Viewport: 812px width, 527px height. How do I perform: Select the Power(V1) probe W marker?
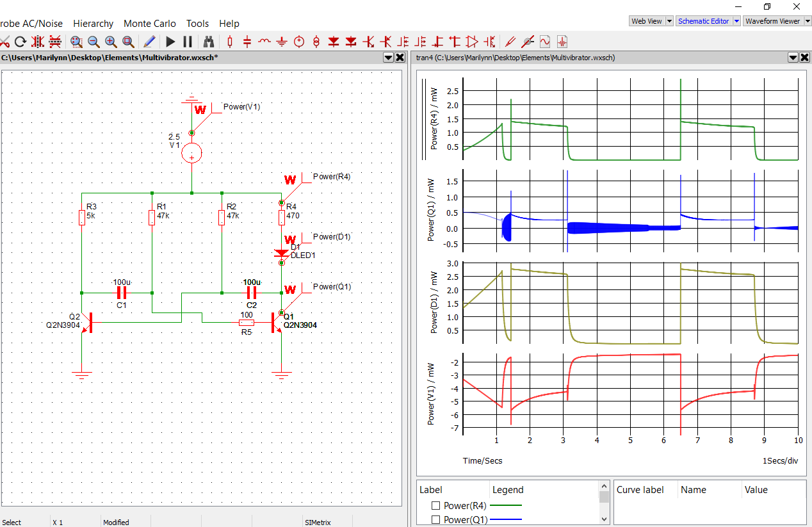(200, 110)
